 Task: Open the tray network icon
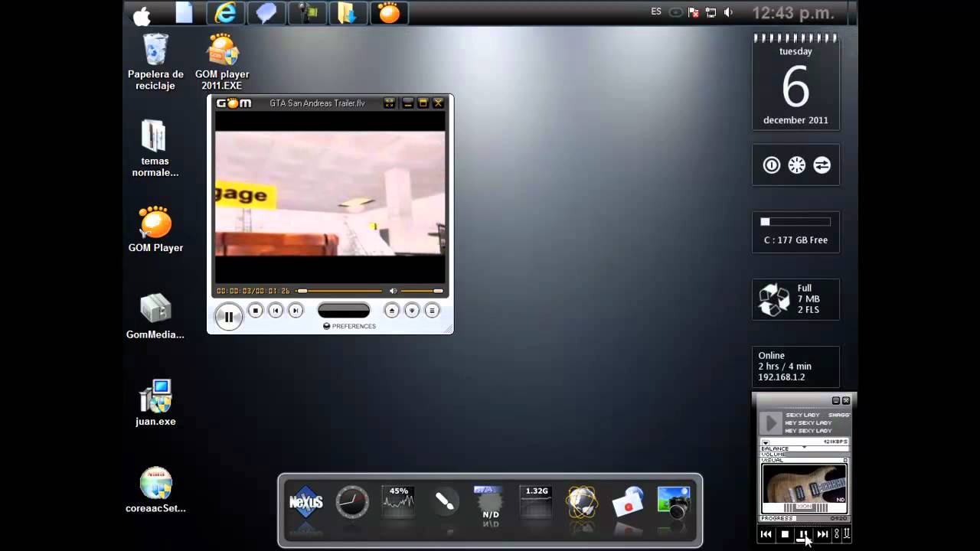pyautogui.click(x=711, y=12)
